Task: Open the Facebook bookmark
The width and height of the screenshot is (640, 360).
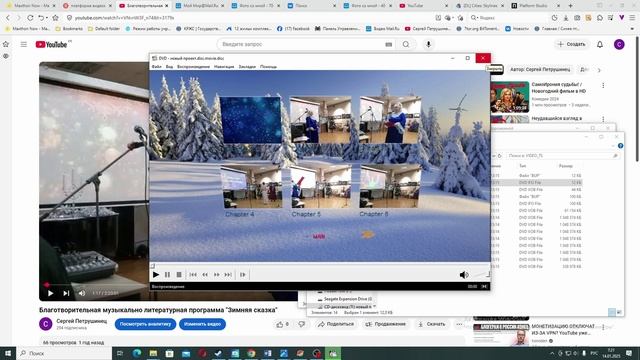Action: (x=293, y=29)
